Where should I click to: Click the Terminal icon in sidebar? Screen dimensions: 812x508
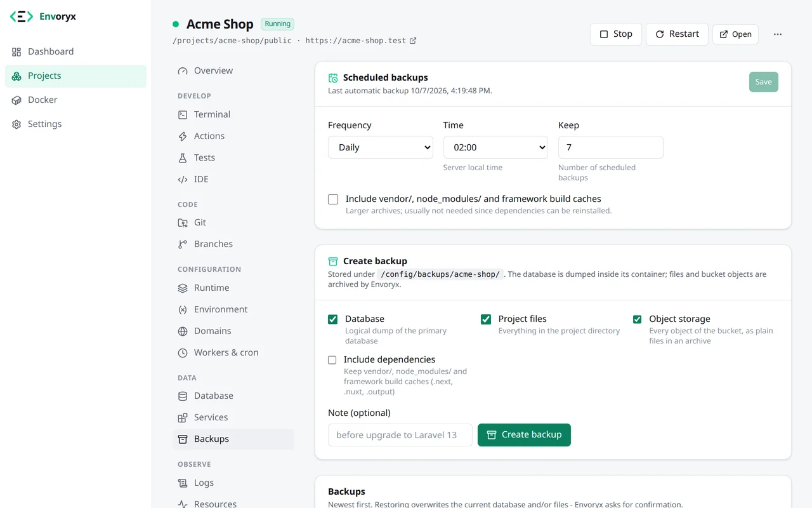click(x=183, y=114)
